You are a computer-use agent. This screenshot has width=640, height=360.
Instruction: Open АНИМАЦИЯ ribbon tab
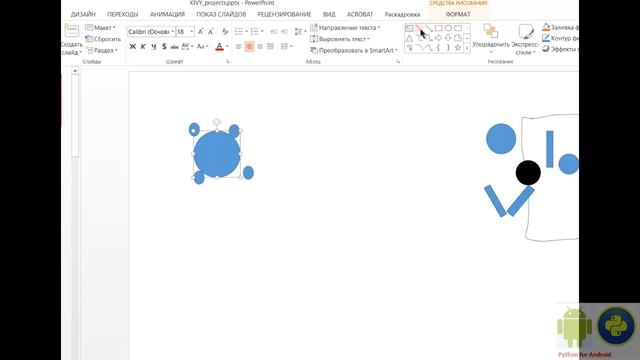click(167, 14)
